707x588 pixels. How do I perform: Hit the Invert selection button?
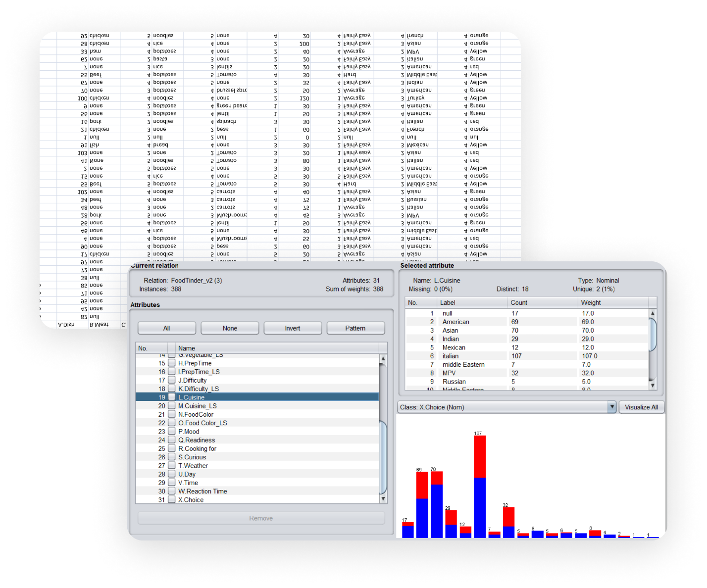coord(293,328)
